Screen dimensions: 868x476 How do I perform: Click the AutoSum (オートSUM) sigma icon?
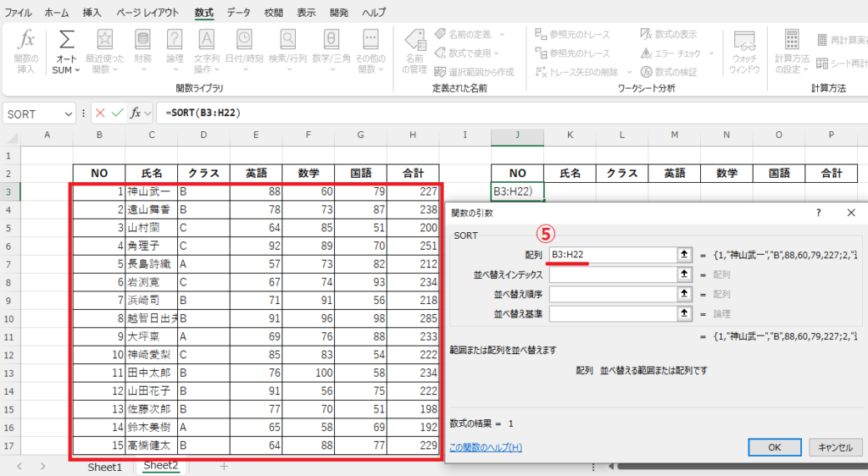click(x=66, y=40)
